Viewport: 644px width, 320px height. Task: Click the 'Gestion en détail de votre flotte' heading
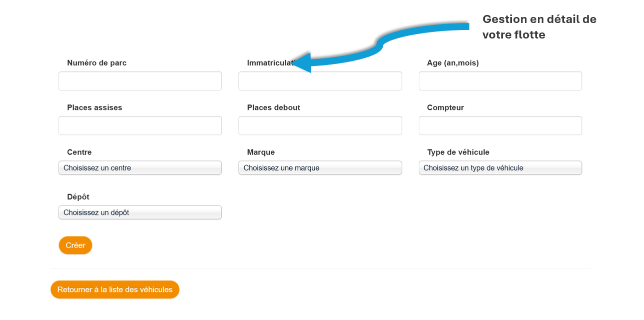point(539,27)
